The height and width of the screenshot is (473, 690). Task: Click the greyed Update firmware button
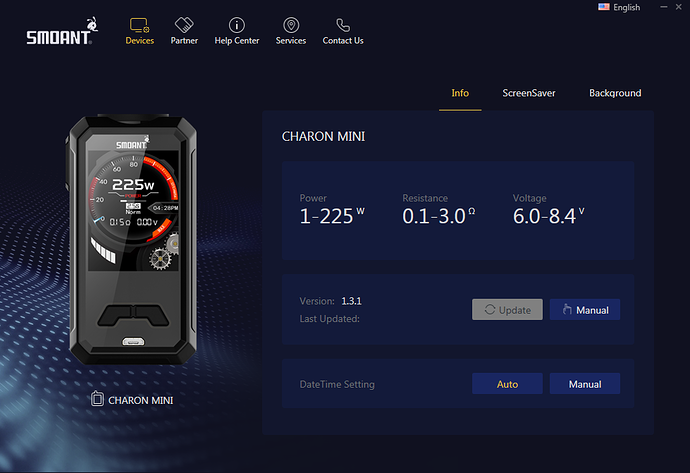(x=507, y=310)
